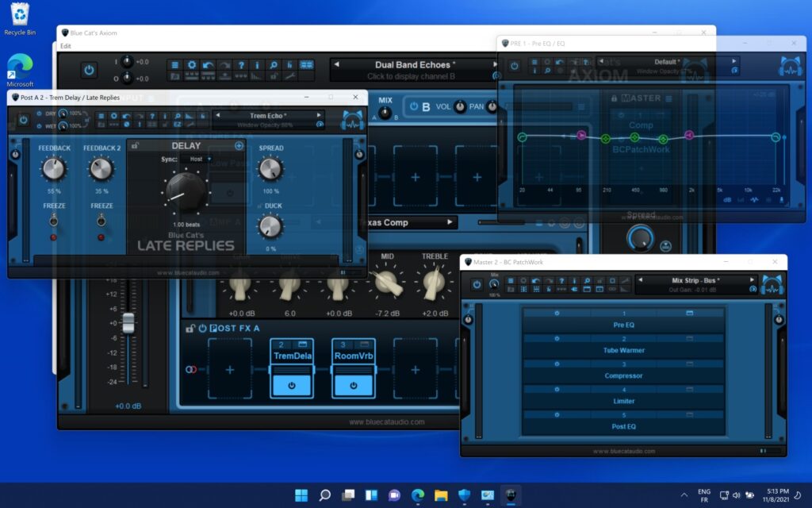Select the EZ mode icon in Late Replies toolbar

click(177, 124)
